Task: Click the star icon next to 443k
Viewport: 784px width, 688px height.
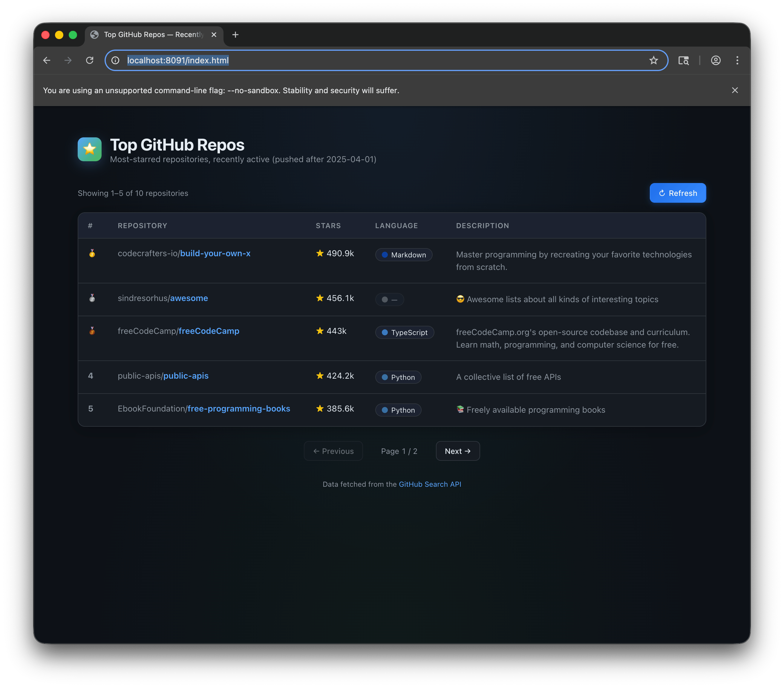Action: coord(320,331)
